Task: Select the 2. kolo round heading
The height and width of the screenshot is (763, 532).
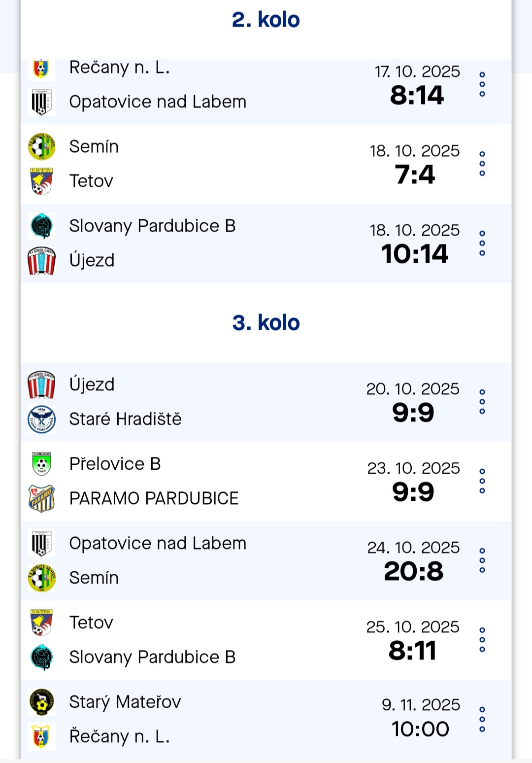Action: 266,20
